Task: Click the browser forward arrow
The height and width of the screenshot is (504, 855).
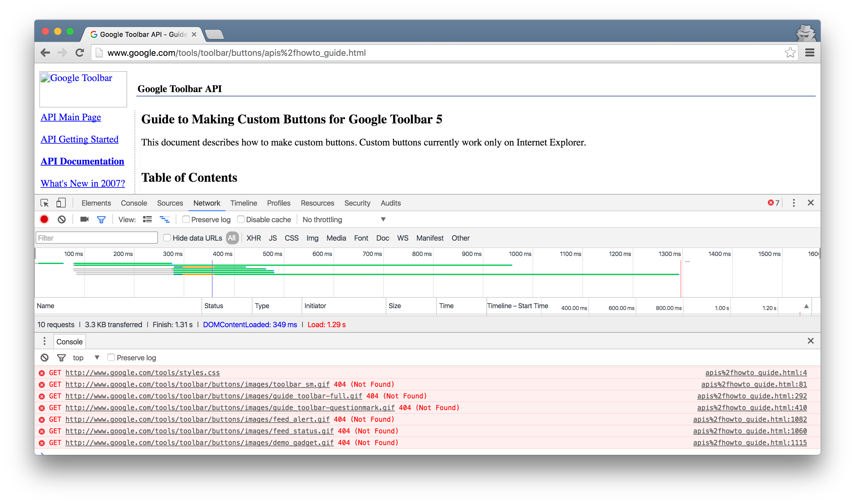Action: (x=62, y=53)
